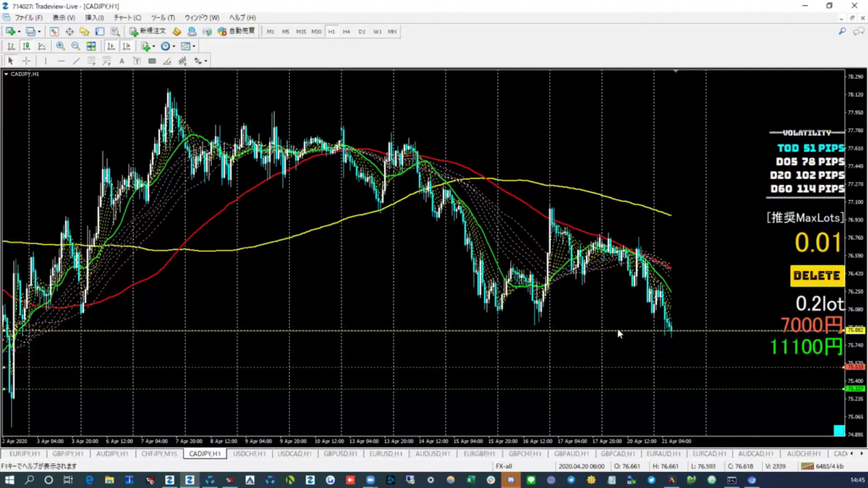The width and height of the screenshot is (868, 488).
Task: Select the crosshair cursor tool
Action: tap(26, 61)
